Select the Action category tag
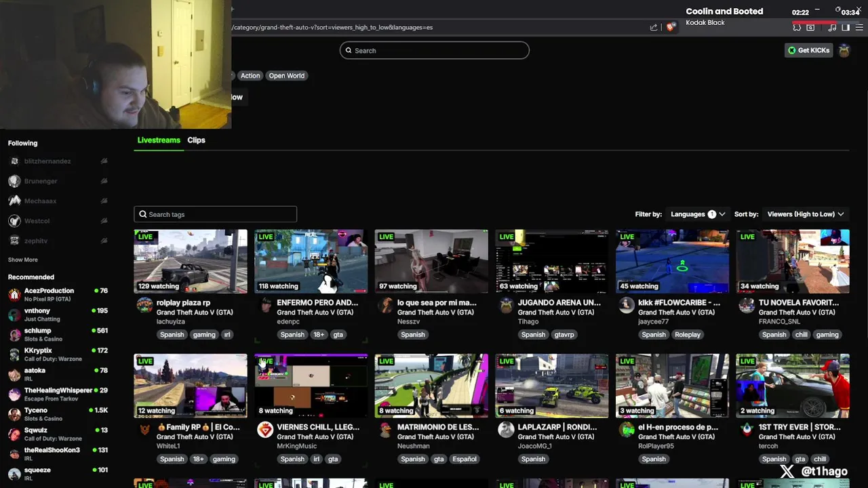868x488 pixels. click(x=250, y=76)
